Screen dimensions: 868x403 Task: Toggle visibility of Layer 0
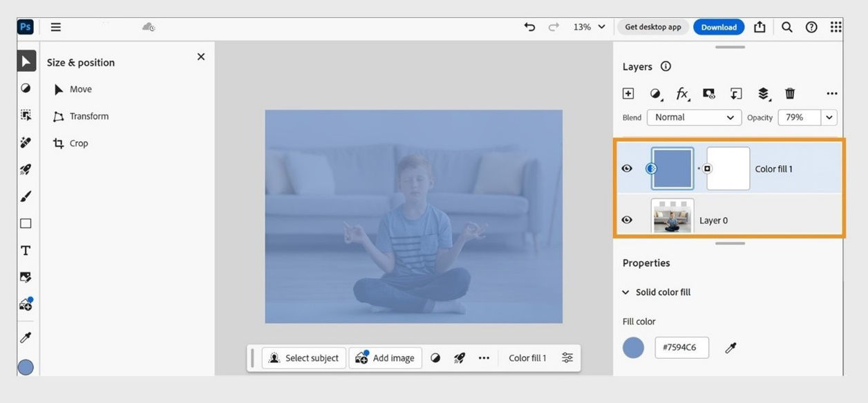(627, 219)
